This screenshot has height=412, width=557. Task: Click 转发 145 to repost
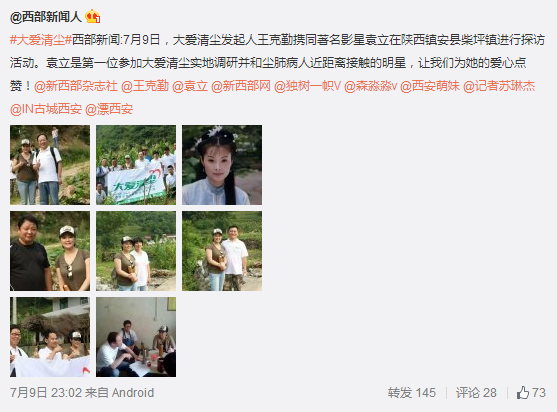tap(412, 393)
